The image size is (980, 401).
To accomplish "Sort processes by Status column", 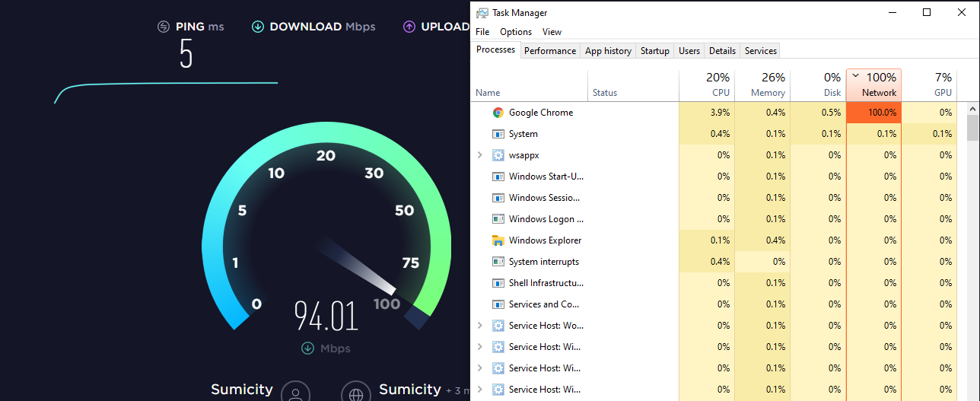I will point(633,84).
